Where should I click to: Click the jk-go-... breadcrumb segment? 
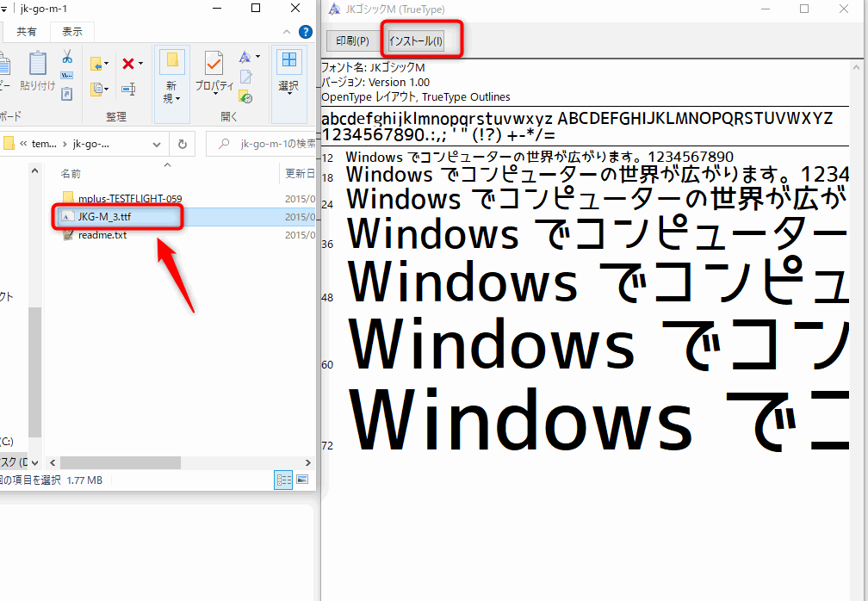point(90,144)
